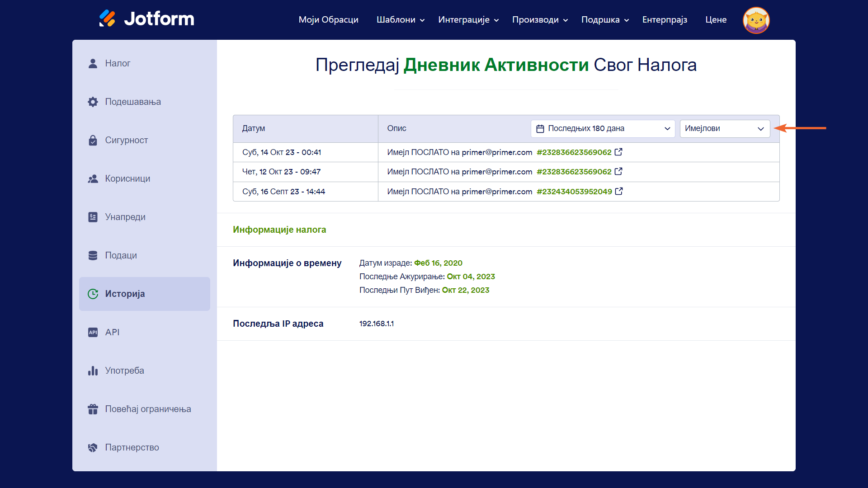The height and width of the screenshot is (488, 868).
Task: Open submission #232434053952049 link
Action: click(x=574, y=192)
